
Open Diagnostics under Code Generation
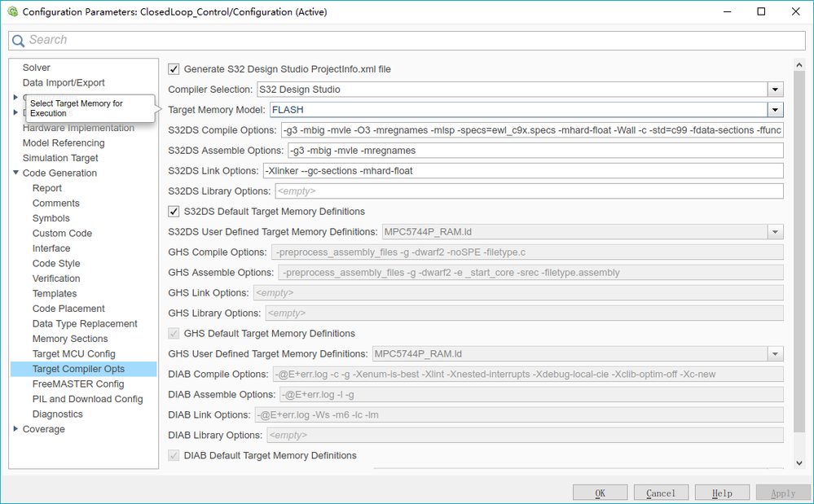tap(58, 414)
